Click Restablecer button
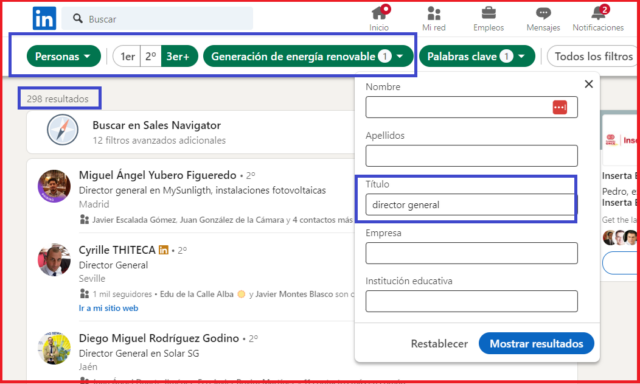The width and height of the screenshot is (640, 384). pos(439,344)
